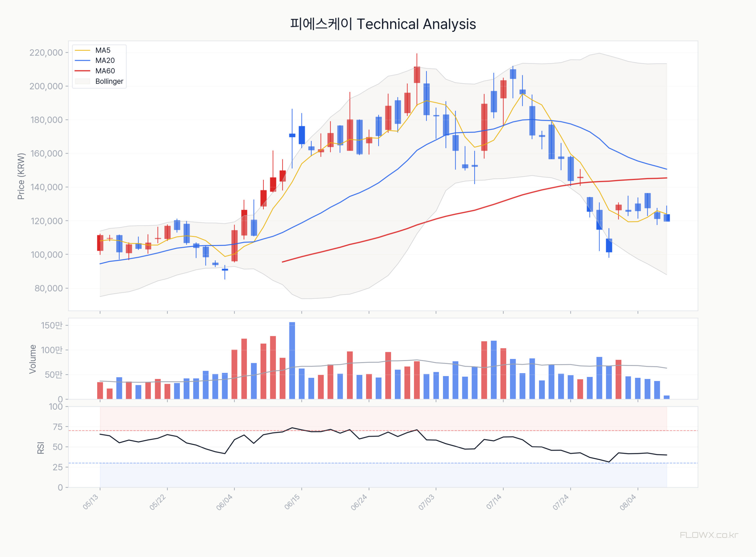Select the MA5 legend label

tap(103, 50)
